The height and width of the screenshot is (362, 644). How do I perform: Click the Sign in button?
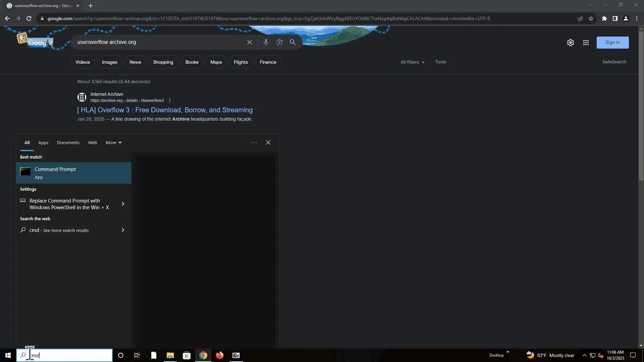612,43
